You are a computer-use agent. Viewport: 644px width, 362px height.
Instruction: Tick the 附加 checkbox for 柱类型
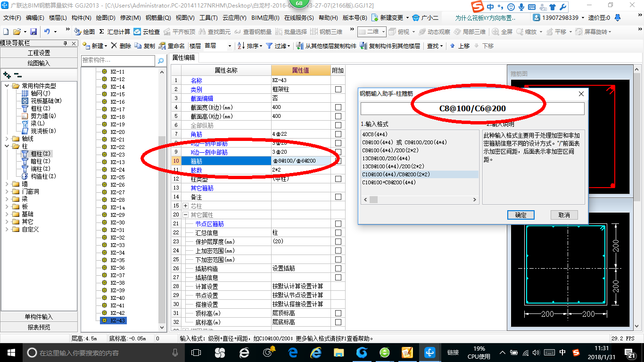click(338, 179)
